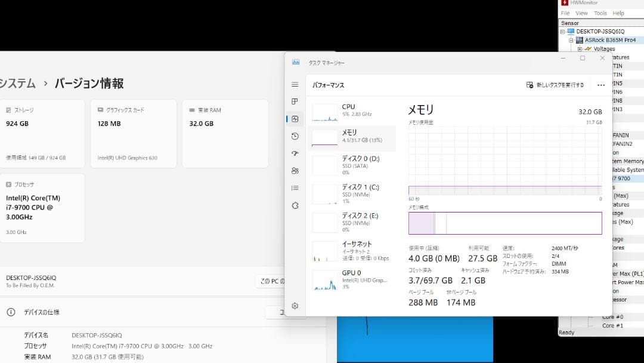Viewport: 644px width, 363px height.
Task: Open the HWMonitor View menu
Action: click(x=581, y=13)
